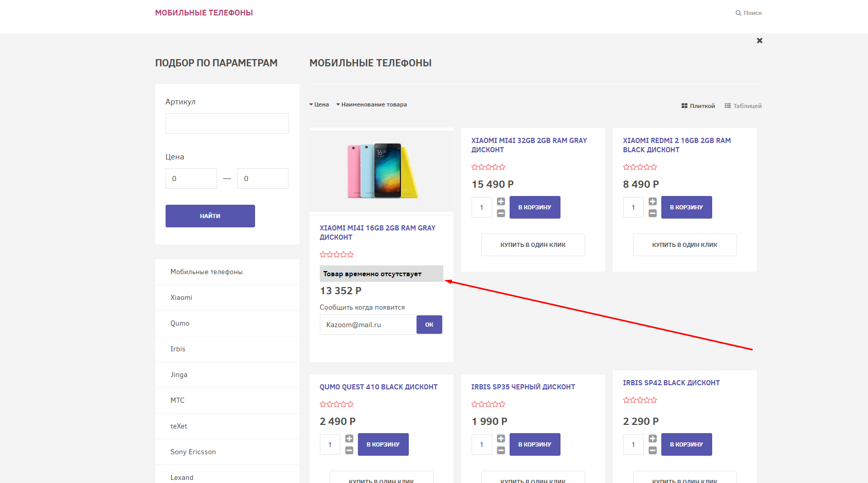Click the notify email input field
The height and width of the screenshot is (483, 868).
point(368,325)
